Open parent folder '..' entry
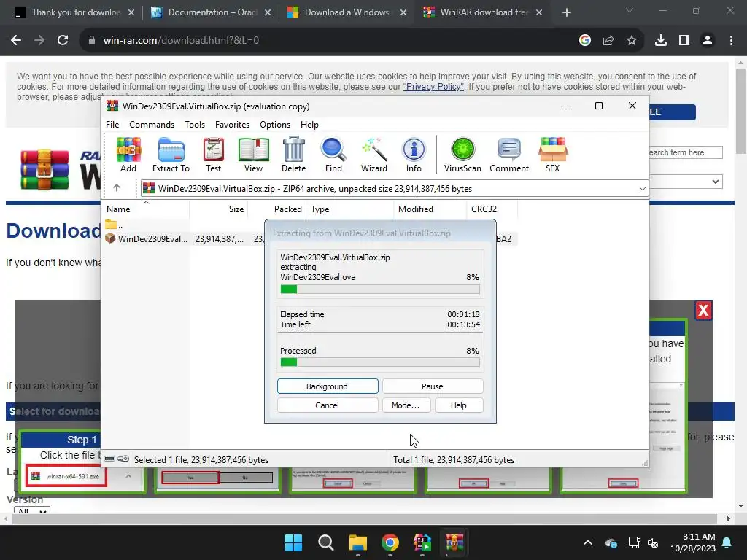This screenshot has height=560, width=747. tap(115, 225)
